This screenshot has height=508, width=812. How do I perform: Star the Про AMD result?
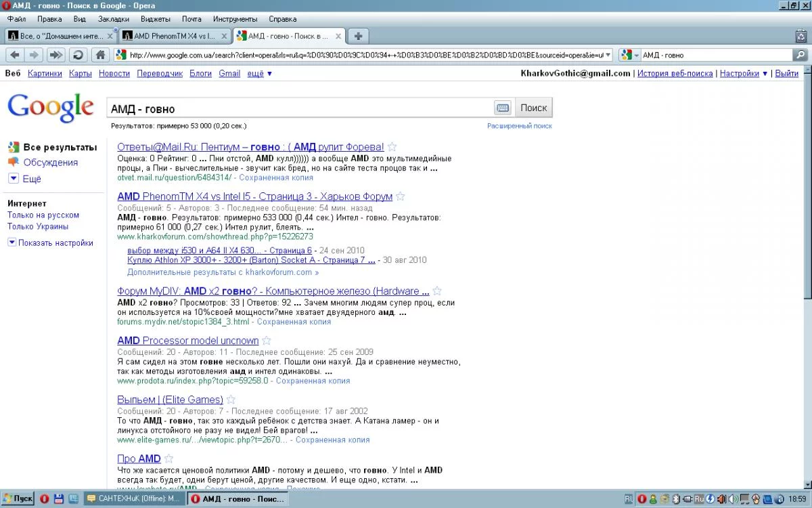pos(169,459)
